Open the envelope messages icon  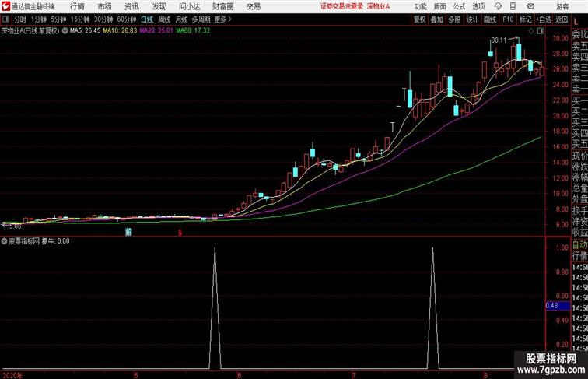click(530, 6)
